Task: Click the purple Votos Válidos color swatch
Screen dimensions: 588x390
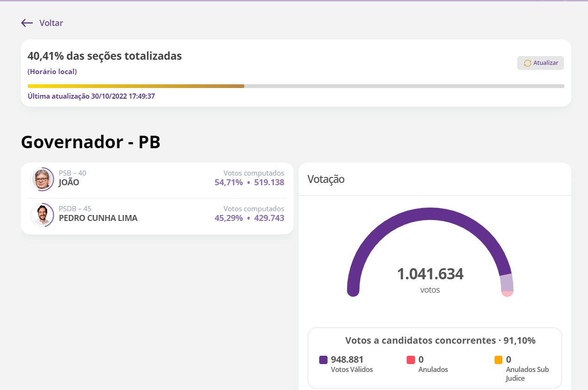Action: click(x=323, y=359)
